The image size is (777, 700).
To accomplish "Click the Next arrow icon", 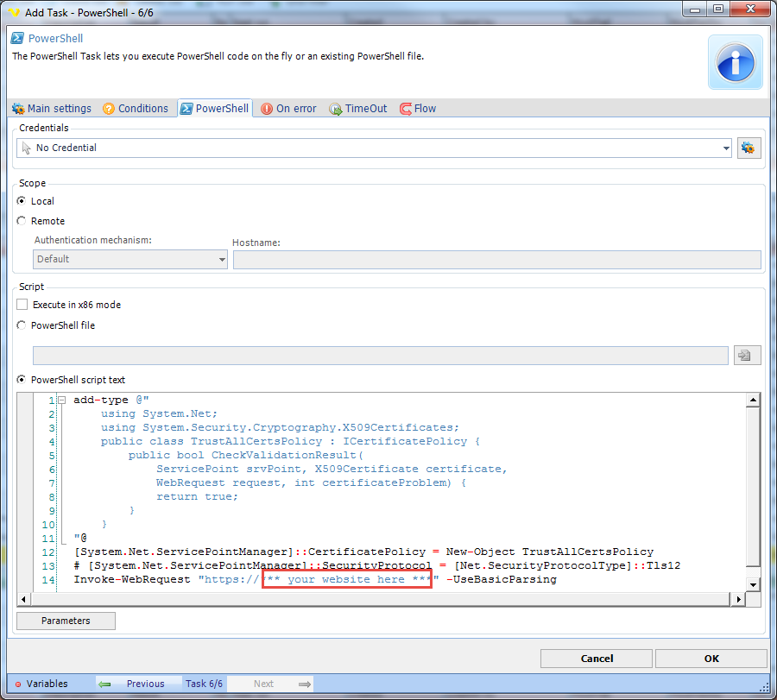I will pos(304,684).
